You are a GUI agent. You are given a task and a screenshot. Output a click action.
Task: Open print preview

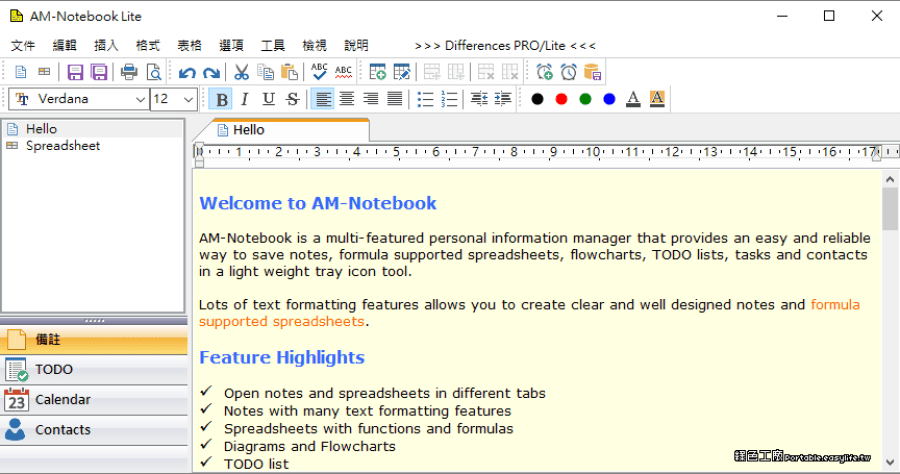coord(153,72)
